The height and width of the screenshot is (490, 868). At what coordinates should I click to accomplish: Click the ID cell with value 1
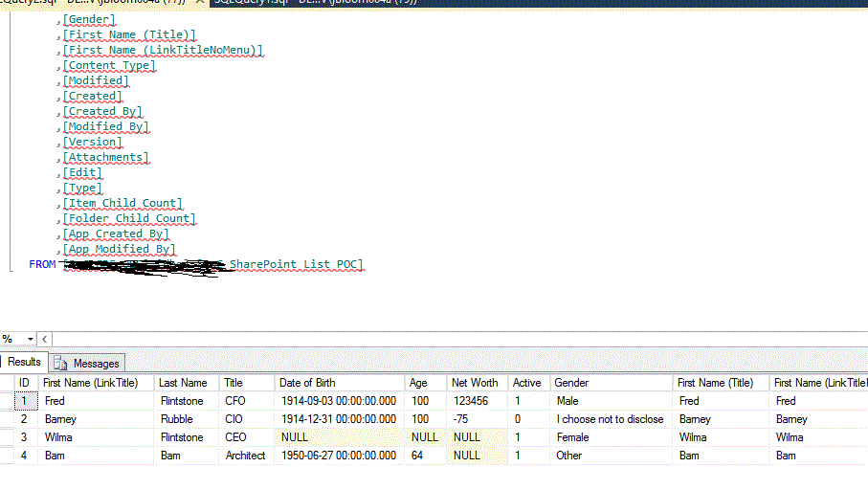(26, 401)
